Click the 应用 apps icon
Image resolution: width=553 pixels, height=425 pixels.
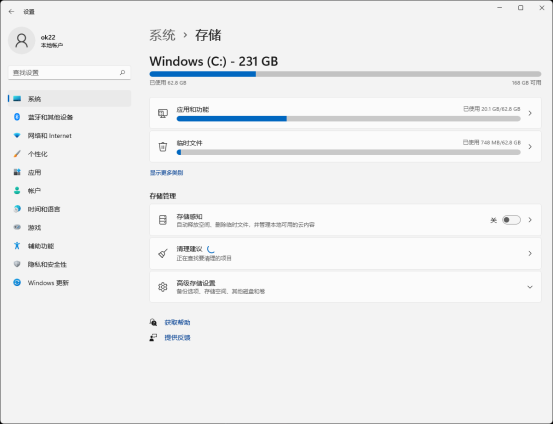(x=17, y=172)
